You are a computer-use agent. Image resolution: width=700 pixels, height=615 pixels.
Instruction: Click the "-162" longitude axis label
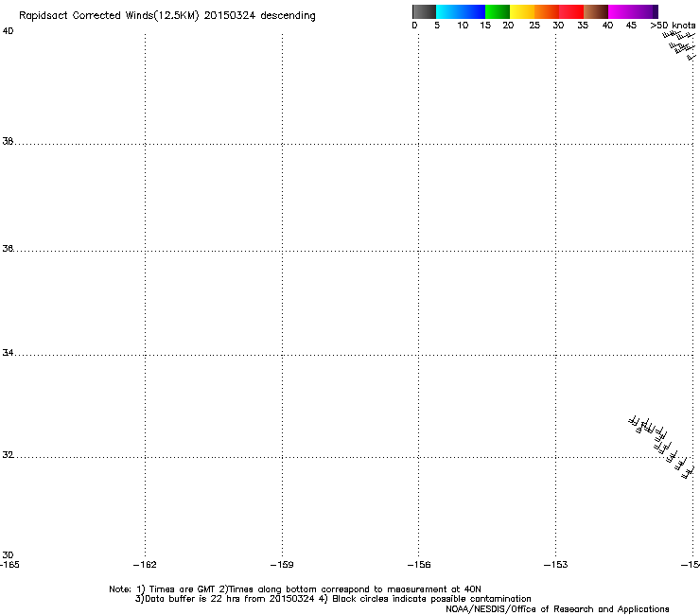click(x=145, y=565)
